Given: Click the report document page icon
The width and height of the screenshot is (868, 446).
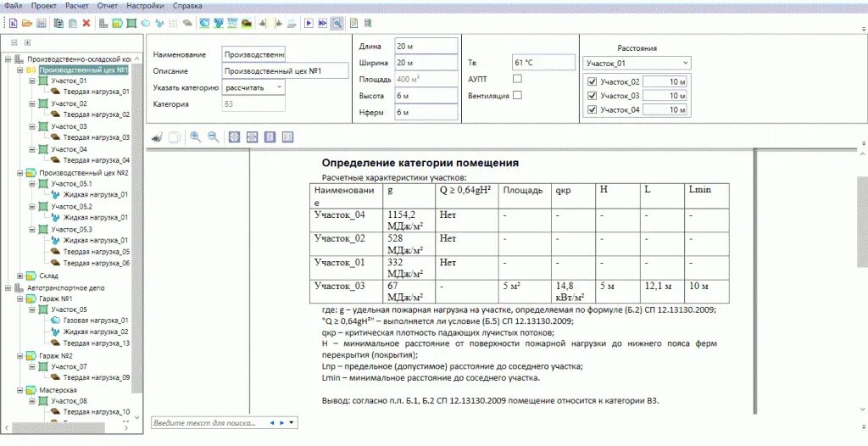Looking at the screenshot, I should pos(353,23).
